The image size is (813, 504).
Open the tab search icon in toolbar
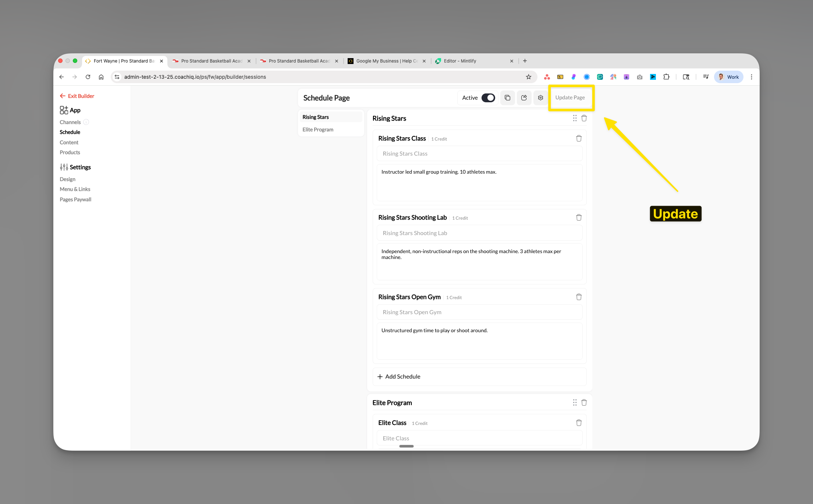tap(686, 77)
